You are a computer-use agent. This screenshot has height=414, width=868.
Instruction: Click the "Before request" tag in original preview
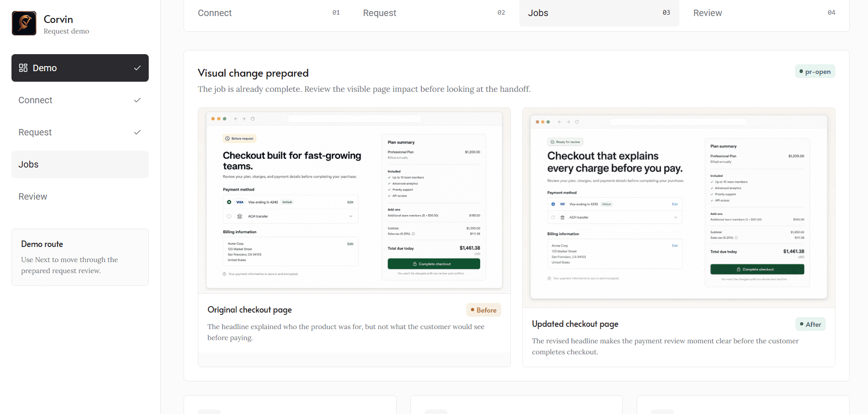[240, 139]
